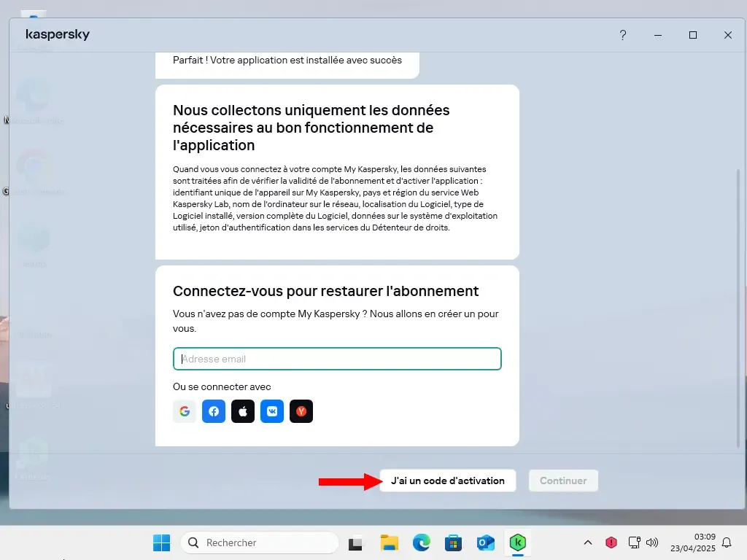Open the Windows Start menu
This screenshot has height=560, width=747.
coord(161,542)
